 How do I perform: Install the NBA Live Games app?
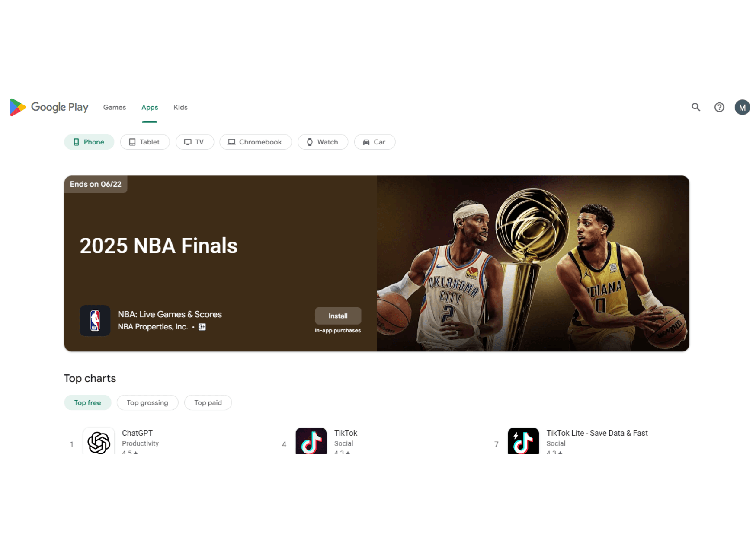(x=338, y=316)
